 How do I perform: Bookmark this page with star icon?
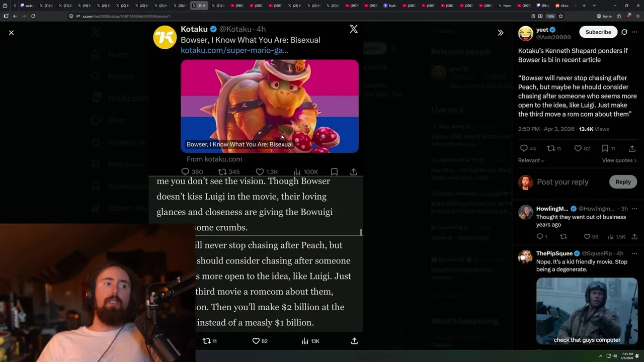[560, 16]
